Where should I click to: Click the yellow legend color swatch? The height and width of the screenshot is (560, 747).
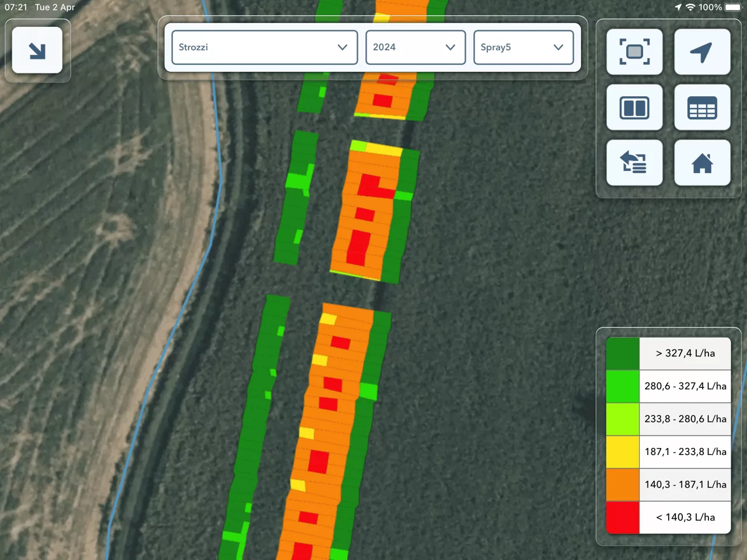pyautogui.click(x=623, y=452)
